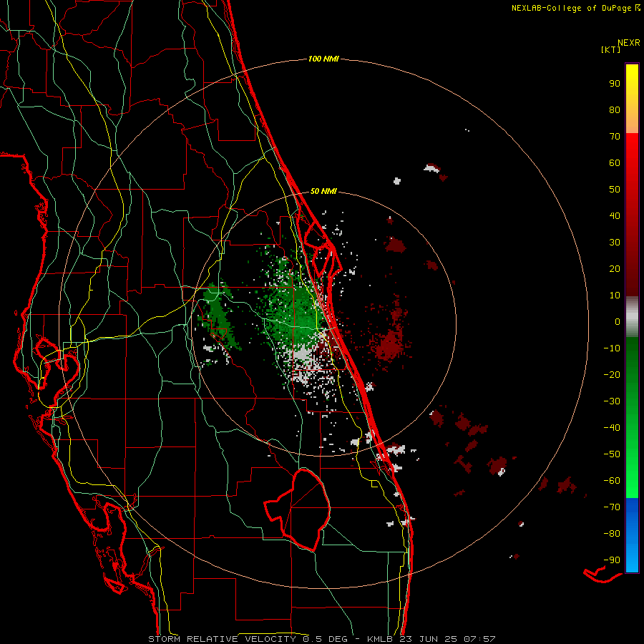Click the positive 20 scale value
Image resolution: width=644 pixels, height=644 pixels.
point(615,268)
